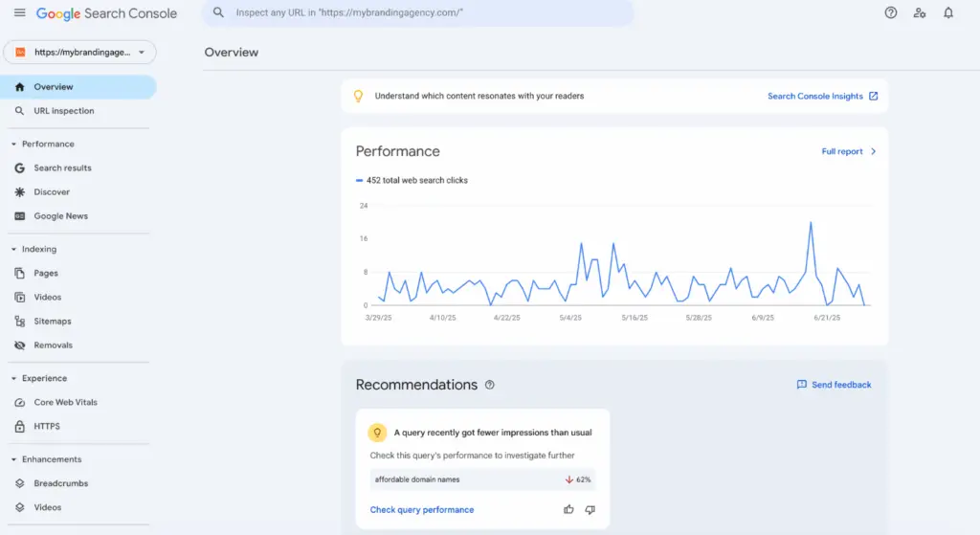The image size is (980, 535).
Task: Open the Breadcrumbs enhancement report
Action: [x=78, y=483]
